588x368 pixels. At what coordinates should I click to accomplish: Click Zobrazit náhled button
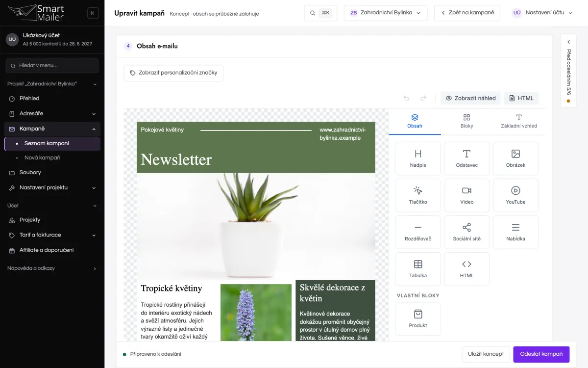click(470, 98)
